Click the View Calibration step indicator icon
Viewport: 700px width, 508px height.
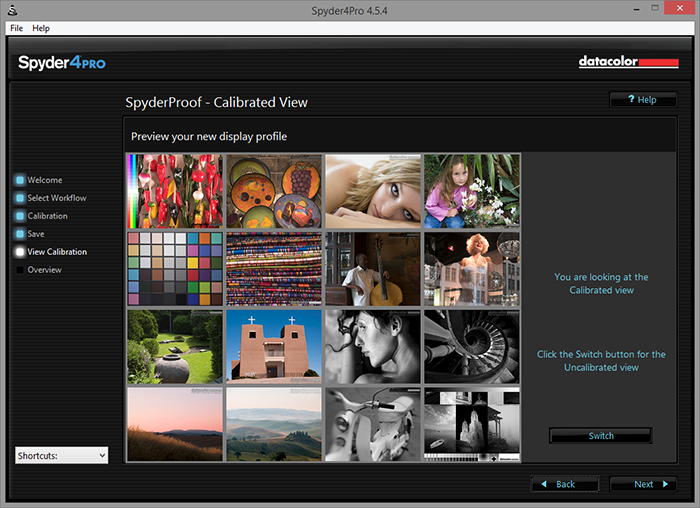click(x=20, y=252)
